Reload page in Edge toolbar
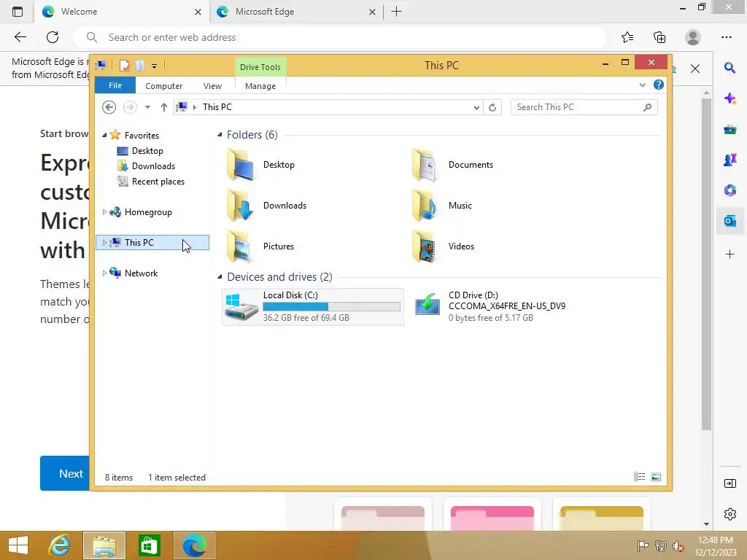Image resolution: width=747 pixels, height=560 pixels. coord(53,37)
